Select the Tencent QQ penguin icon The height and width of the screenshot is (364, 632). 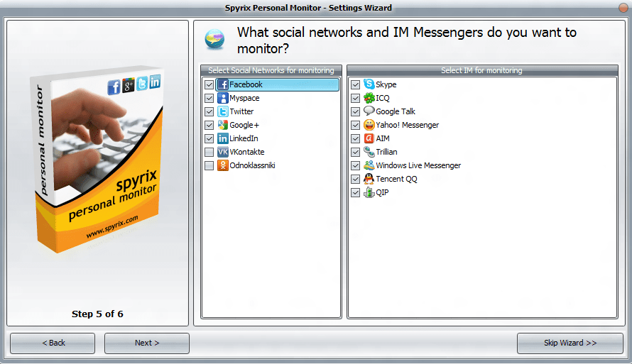(x=369, y=179)
